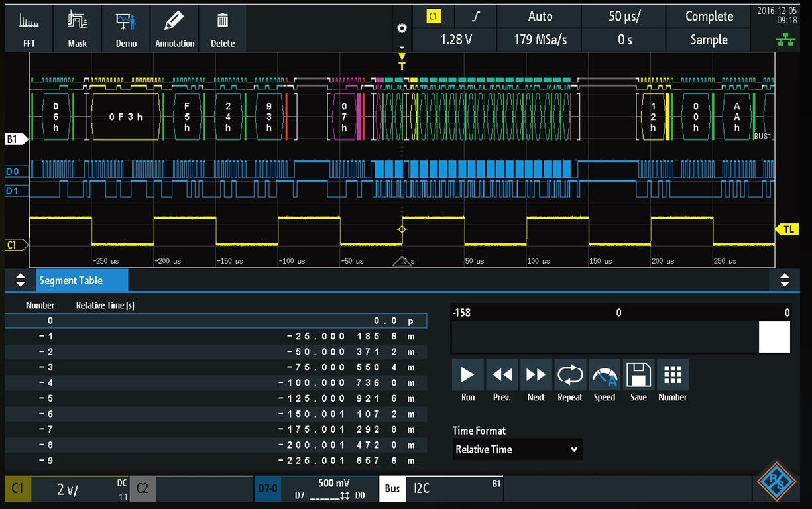Screen dimensions: 812x509
Task: Expand segment table panel arrows at left
Action: coord(21,280)
